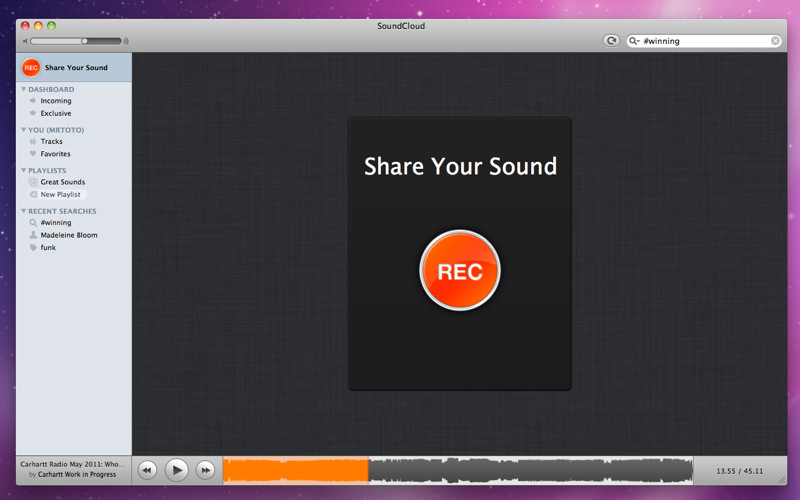Select Exclusive in the sidebar
Image resolution: width=800 pixels, height=500 pixels.
pyautogui.click(x=55, y=113)
